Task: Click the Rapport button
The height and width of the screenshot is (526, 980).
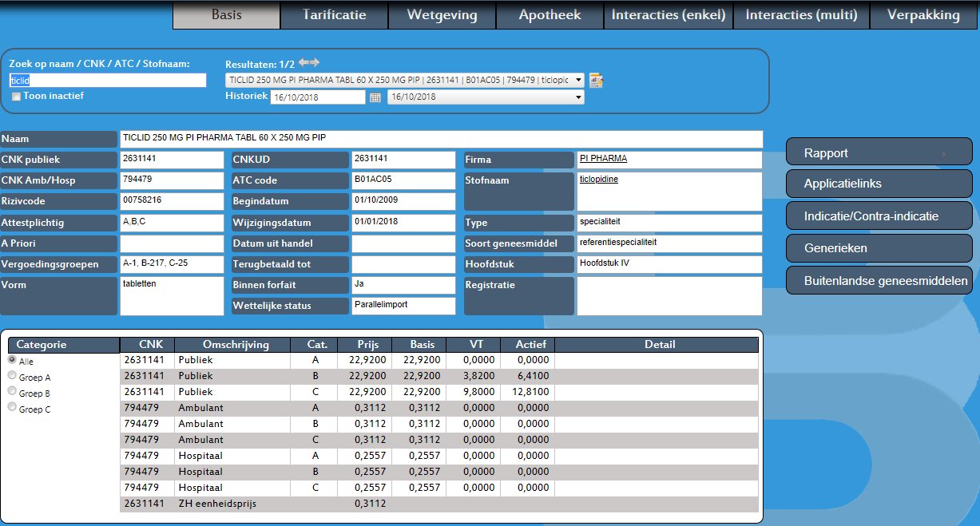Action: coord(879,152)
